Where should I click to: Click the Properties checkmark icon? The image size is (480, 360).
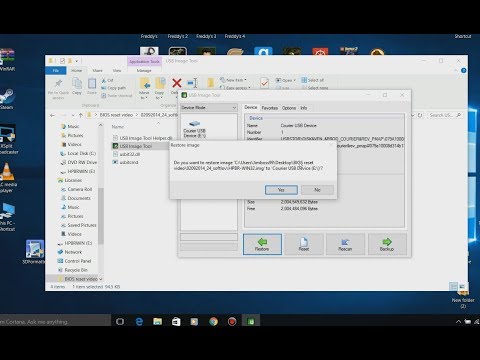(x=264, y=83)
